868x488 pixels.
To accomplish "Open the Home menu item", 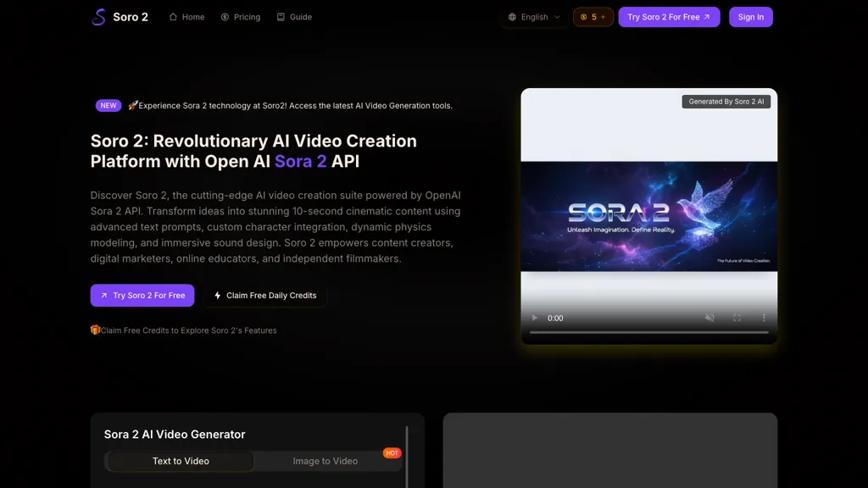I will pos(186,17).
